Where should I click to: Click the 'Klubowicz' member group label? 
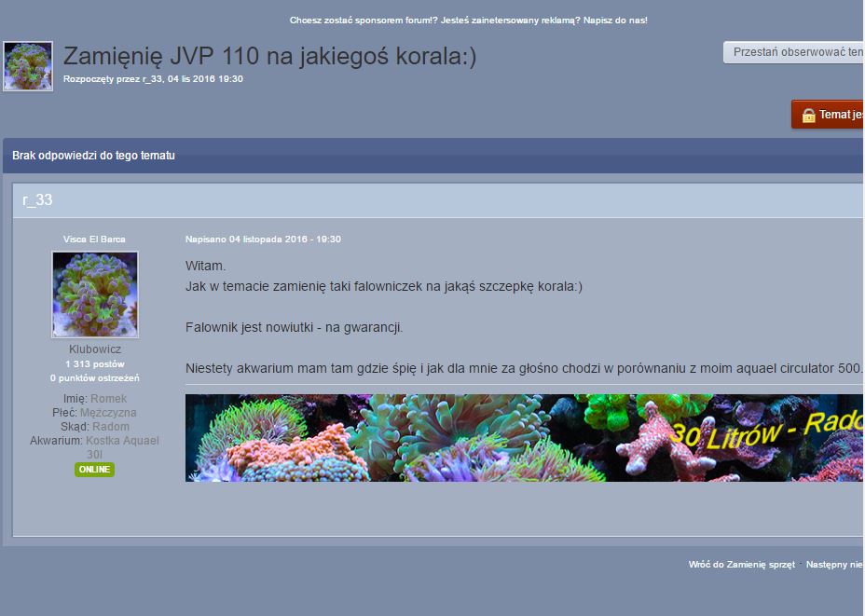[x=94, y=349]
